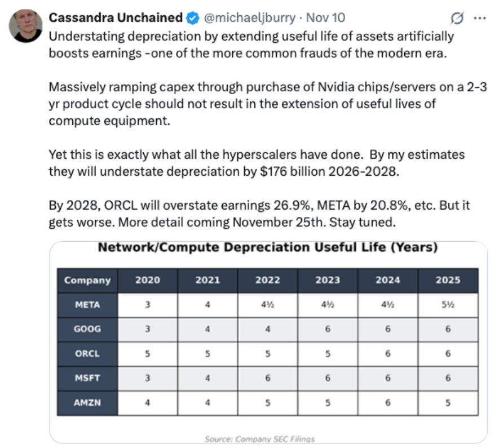Select the 2020 column header

(x=147, y=280)
